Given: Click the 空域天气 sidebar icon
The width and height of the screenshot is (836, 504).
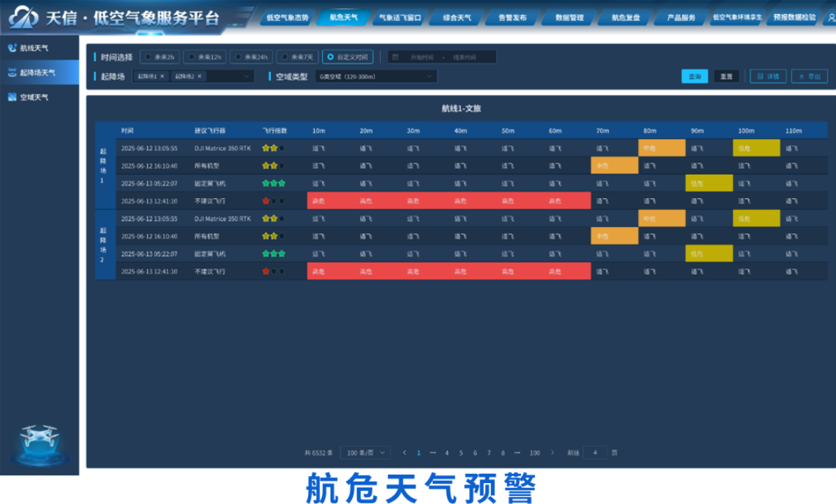Looking at the screenshot, I should click(12, 97).
